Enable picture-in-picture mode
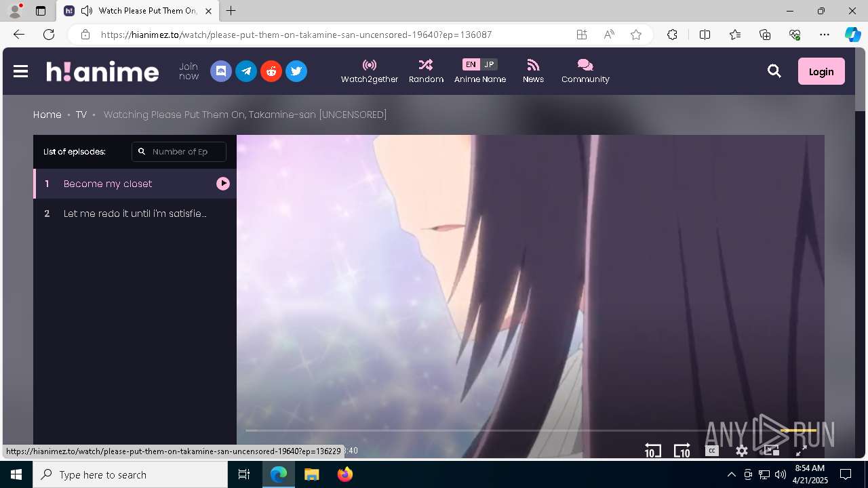 [771, 451]
